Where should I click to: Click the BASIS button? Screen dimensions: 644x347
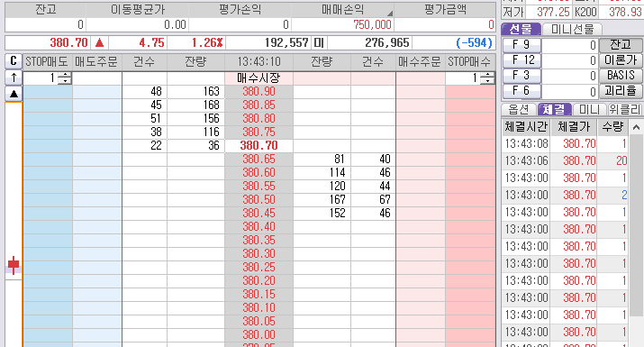click(x=621, y=76)
